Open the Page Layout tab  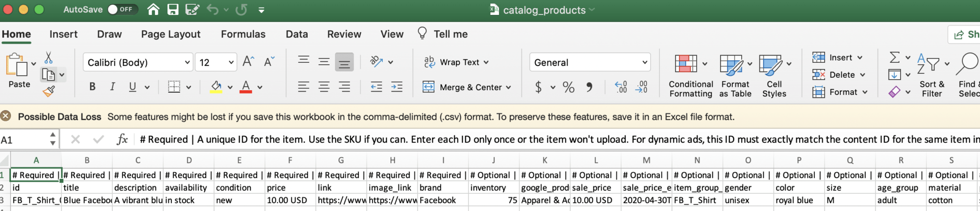[x=171, y=34]
